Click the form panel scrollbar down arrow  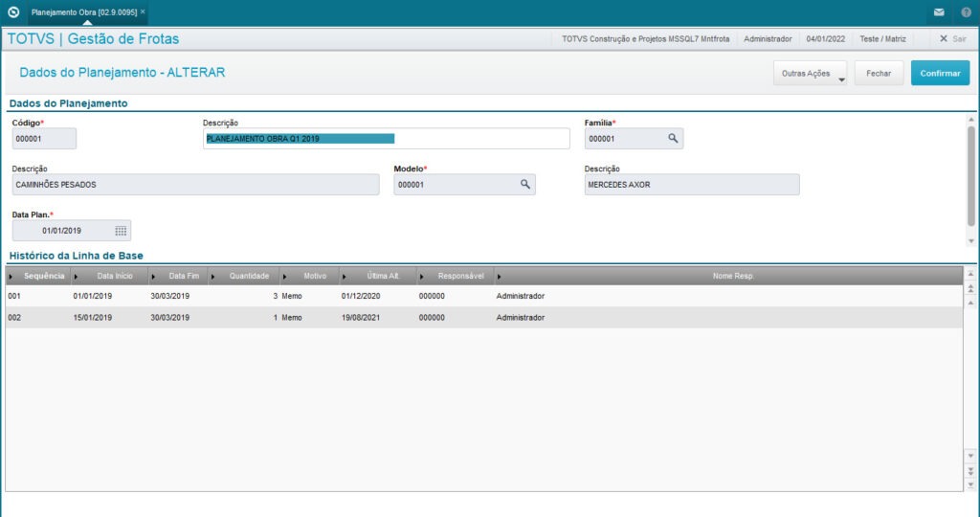(x=971, y=241)
